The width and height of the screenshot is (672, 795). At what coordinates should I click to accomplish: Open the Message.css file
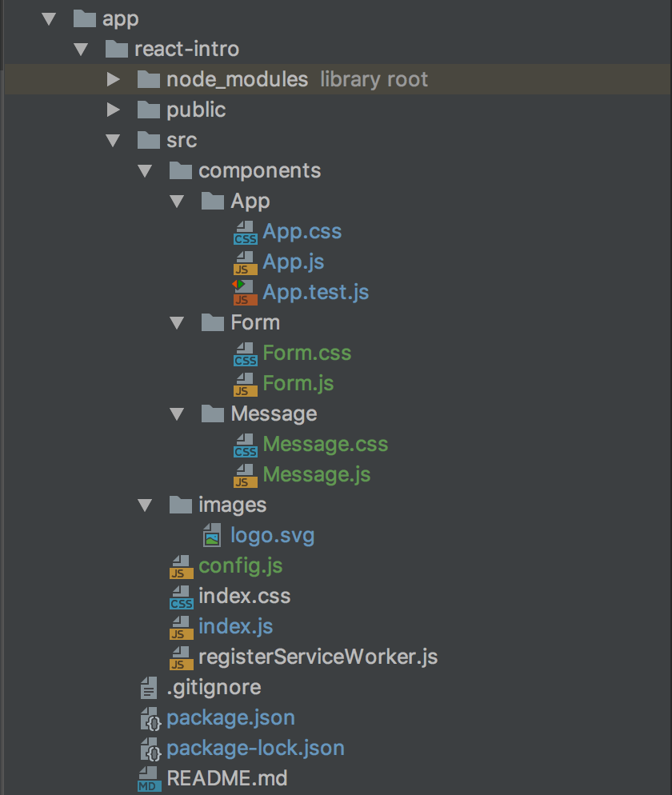tap(325, 445)
